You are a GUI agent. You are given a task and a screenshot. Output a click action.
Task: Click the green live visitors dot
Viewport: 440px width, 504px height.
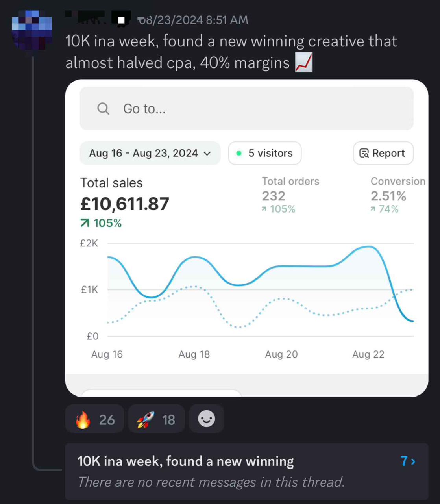[x=238, y=153]
